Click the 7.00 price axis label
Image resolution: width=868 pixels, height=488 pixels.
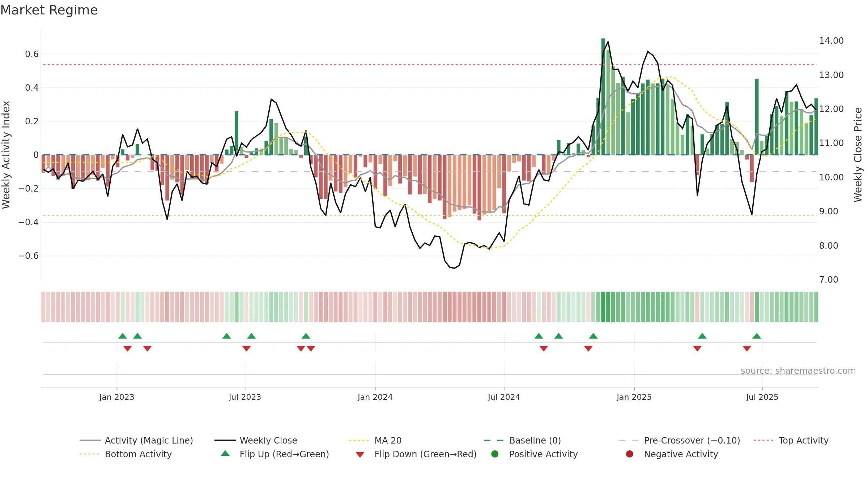click(x=828, y=280)
